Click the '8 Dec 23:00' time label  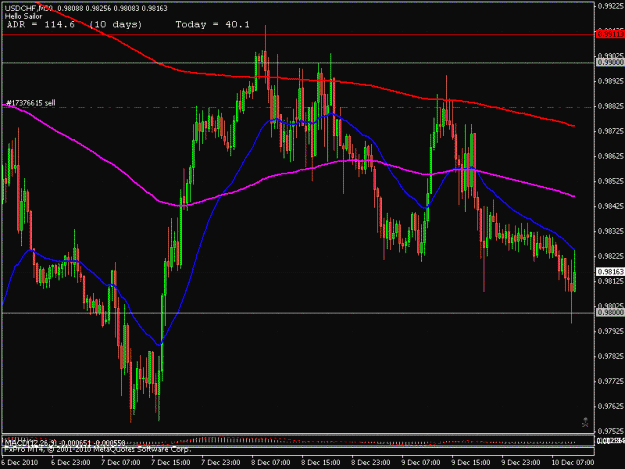tap(371, 463)
